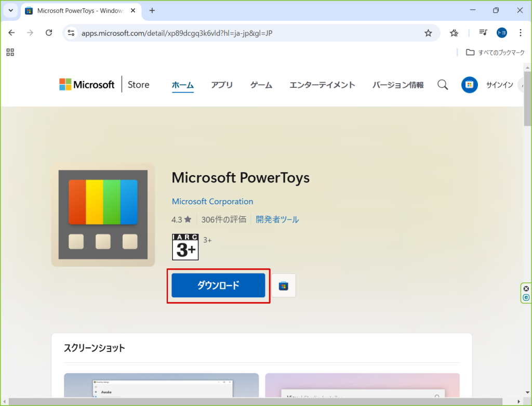Select the アプリ navigation tab
Image resolution: width=532 pixels, height=406 pixels.
coord(222,85)
